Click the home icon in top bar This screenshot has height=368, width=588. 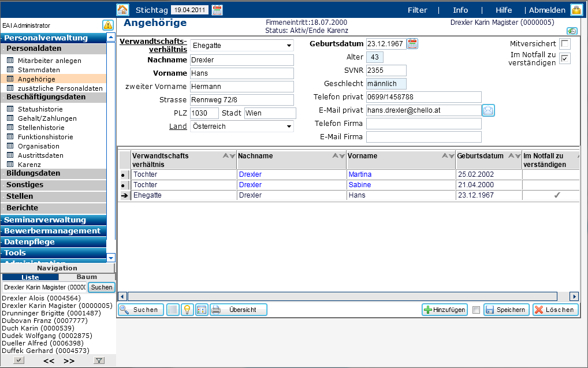pyautogui.click(x=122, y=10)
